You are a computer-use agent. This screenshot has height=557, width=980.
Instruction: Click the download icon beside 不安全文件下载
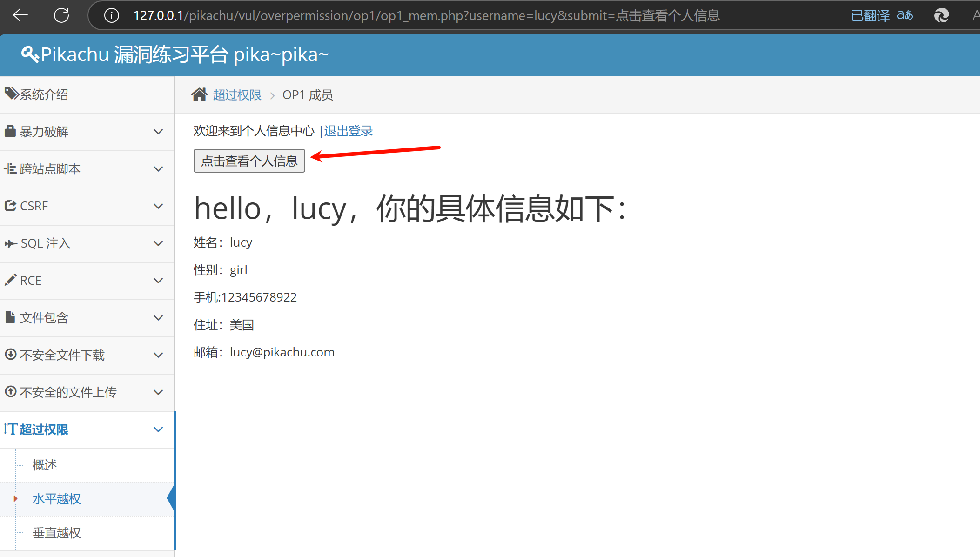[11, 354]
